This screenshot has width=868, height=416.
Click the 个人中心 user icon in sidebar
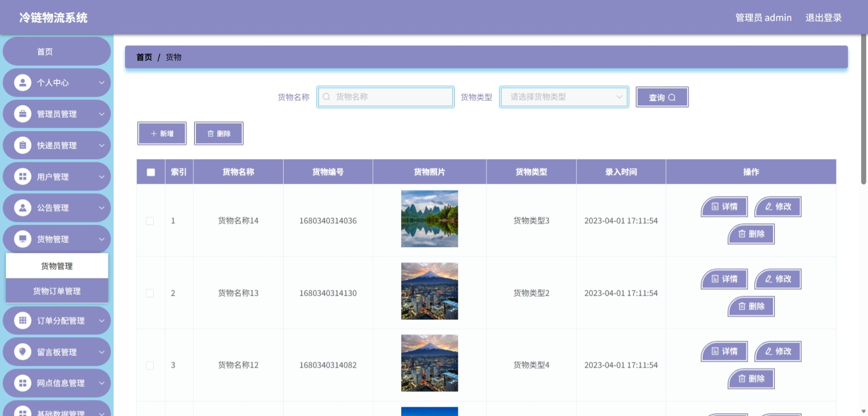click(23, 82)
